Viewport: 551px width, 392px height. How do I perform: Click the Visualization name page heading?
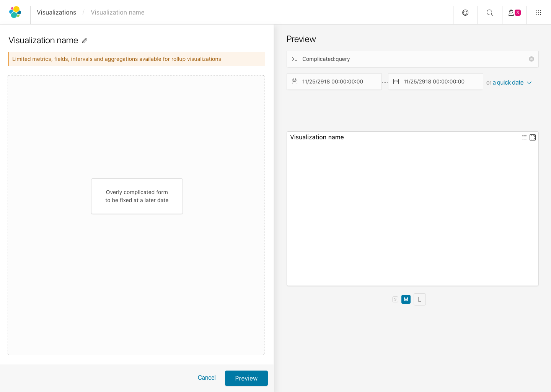pyautogui.click(x=43, y=40)
